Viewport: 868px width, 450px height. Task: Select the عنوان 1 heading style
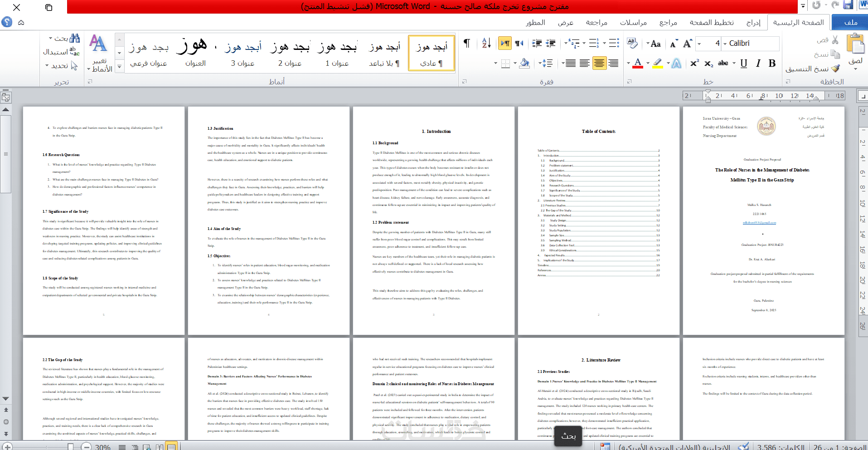[x=337, y=54]
